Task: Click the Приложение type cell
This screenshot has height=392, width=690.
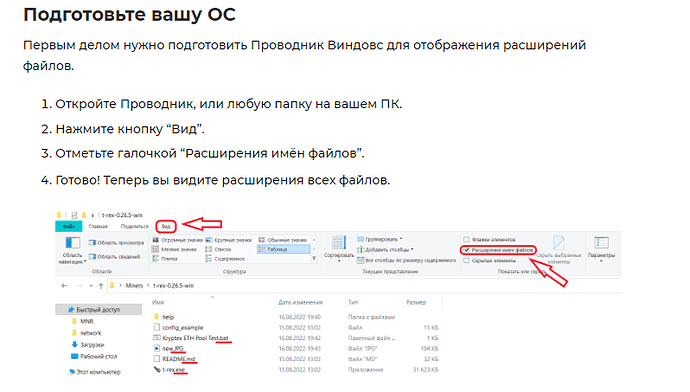Action: [x=366, y=370]
